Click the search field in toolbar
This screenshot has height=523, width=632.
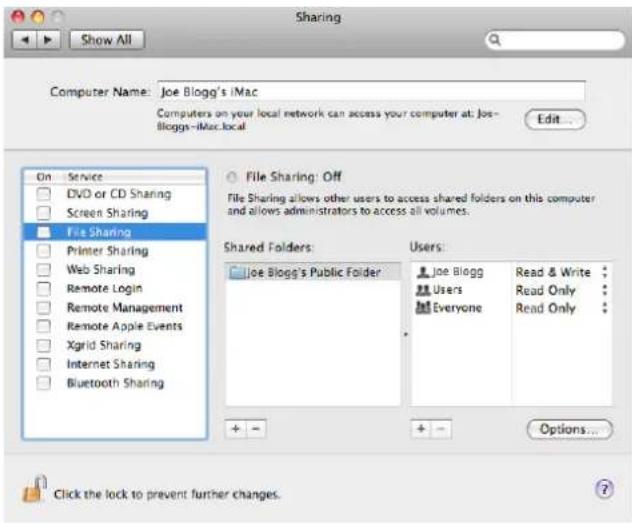click(555, 40)
